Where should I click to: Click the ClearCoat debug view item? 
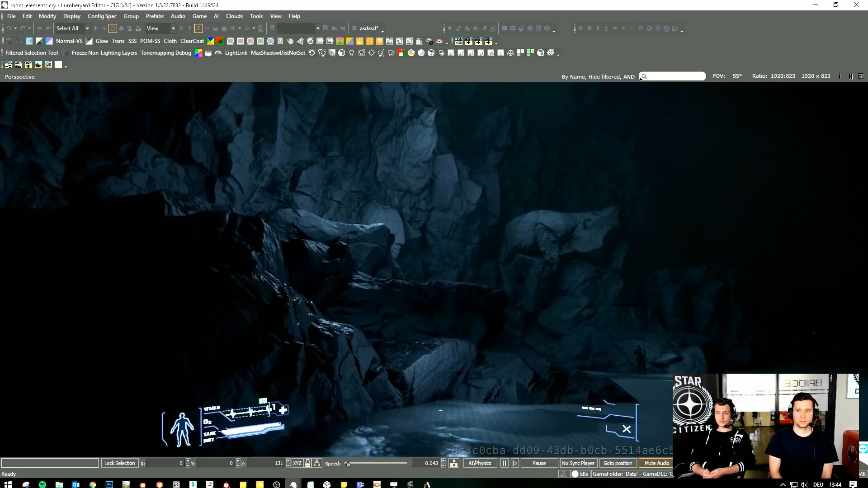(x=192, y=41)
